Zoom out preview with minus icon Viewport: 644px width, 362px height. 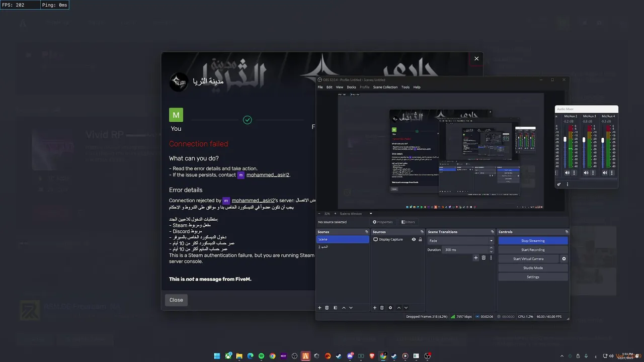coord(319,213)
